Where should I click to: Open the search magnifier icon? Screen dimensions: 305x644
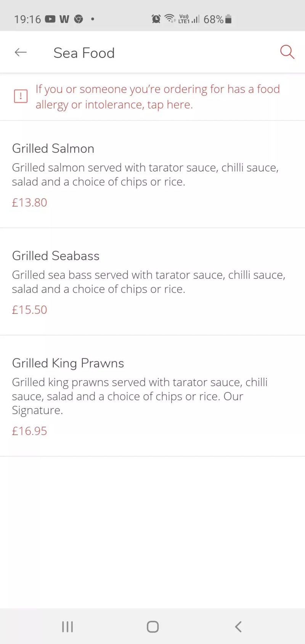click(287, 52)
